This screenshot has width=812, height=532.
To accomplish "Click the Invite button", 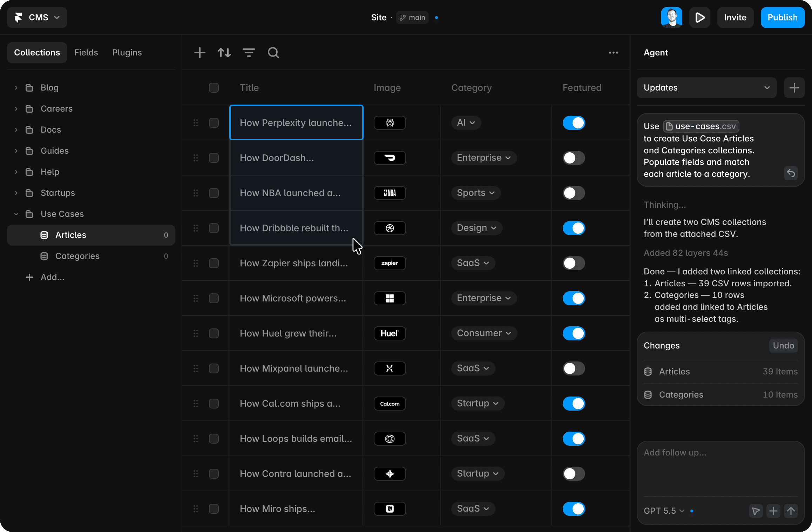I will [735, 18].
